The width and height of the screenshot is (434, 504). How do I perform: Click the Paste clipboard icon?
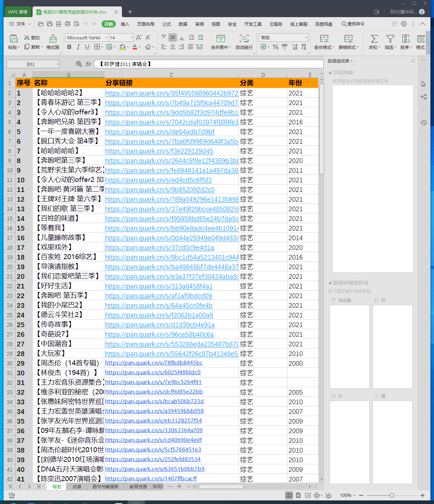(14, 39)
